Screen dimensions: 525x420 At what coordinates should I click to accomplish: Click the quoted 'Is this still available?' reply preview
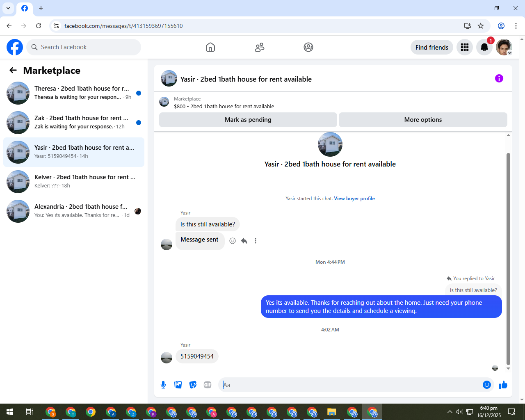pyautogui.click(x=473, y=290)
